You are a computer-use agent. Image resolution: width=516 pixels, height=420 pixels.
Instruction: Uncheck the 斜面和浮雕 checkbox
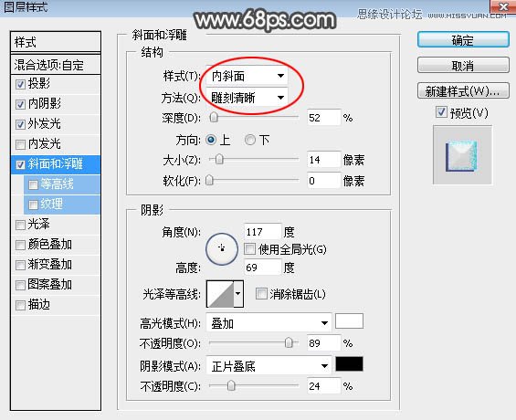pyautogui.click(x=20, y=164)
